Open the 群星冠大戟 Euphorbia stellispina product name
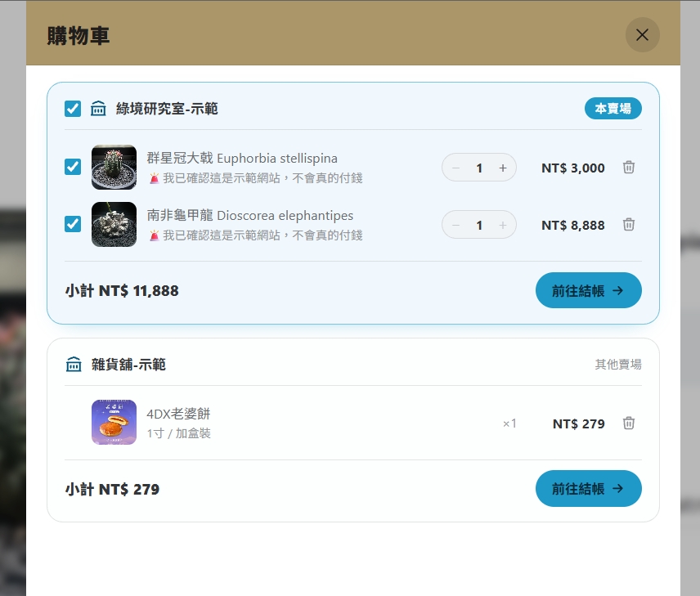700x596 pixels. pos(242,158)
